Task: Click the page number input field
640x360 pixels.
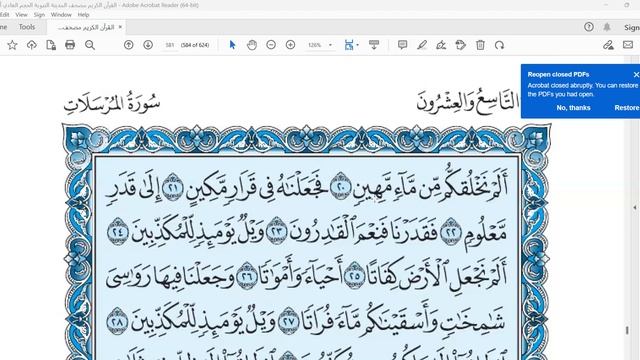Action: 170,45
